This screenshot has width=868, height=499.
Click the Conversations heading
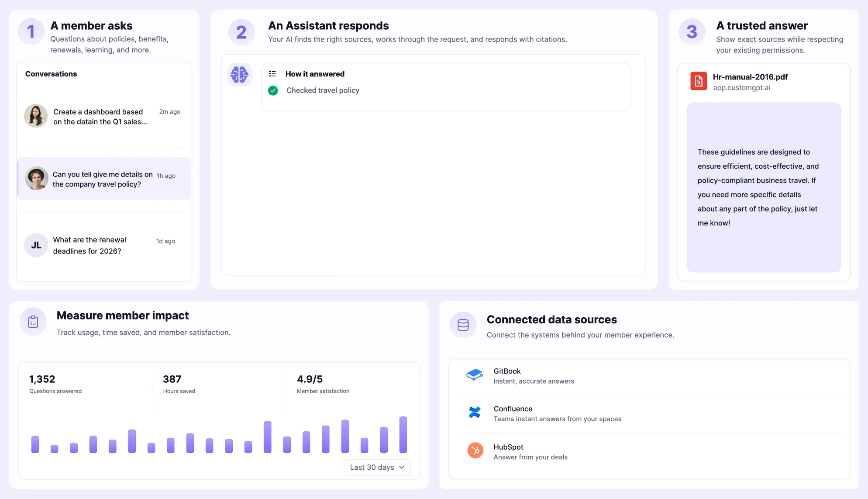click(x=51, y=74)
